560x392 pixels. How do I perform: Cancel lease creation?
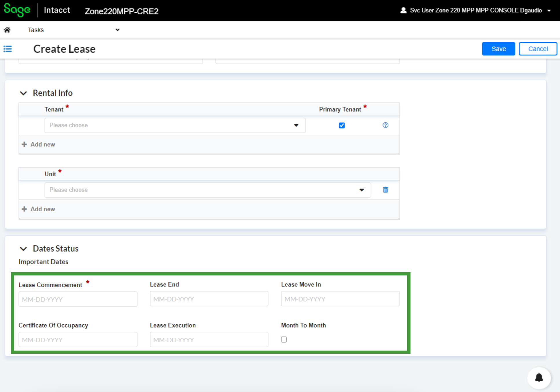click(x=538, y=49)
